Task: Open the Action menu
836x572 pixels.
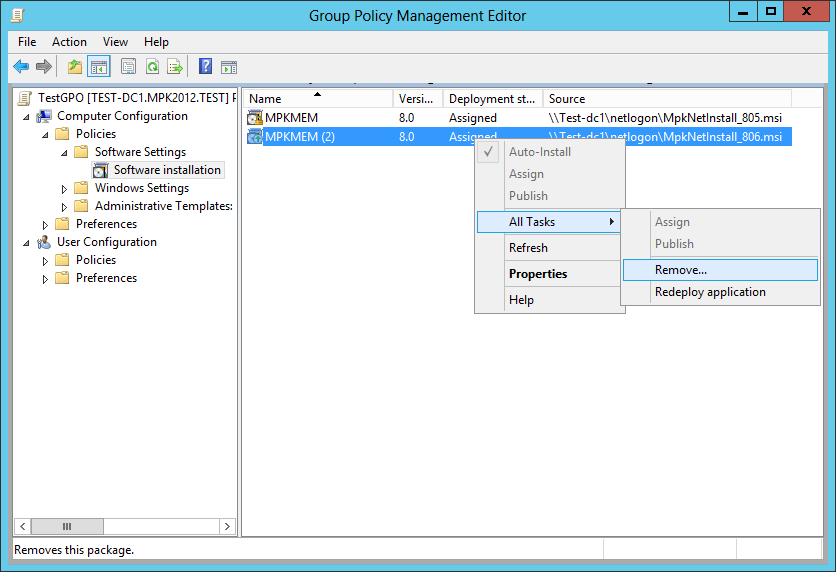Action: pos(69,42)
